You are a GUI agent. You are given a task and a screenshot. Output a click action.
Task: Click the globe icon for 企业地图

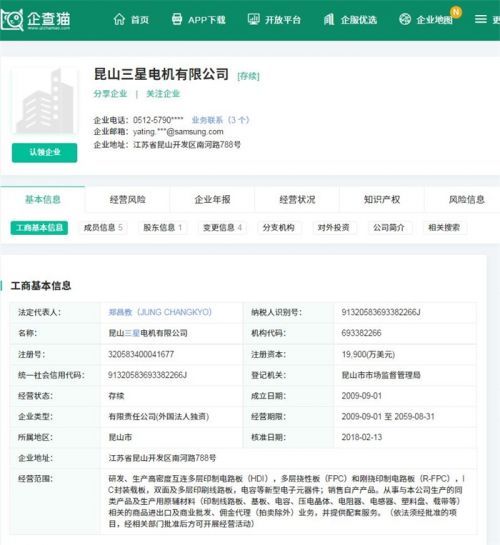click(x=405, y=19)
